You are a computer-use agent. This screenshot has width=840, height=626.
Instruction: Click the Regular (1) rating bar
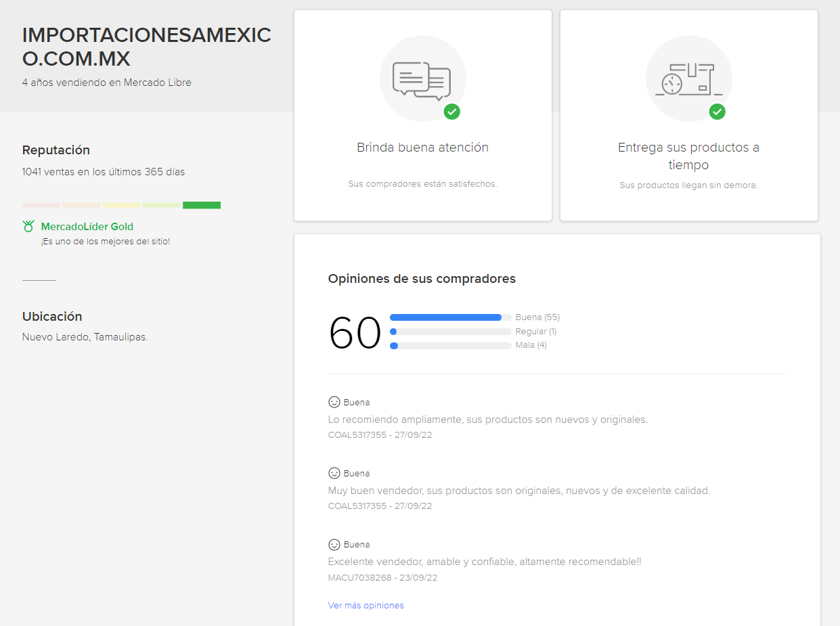[451, 332]
